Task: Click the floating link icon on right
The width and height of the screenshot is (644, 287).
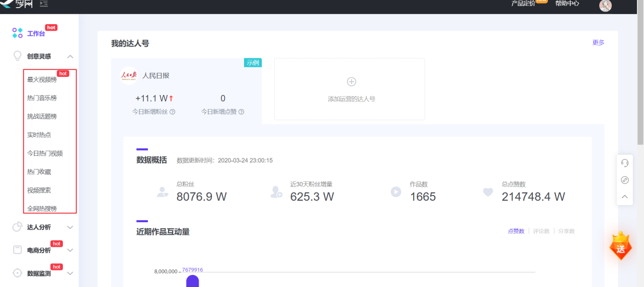Action: [x=625, y=180]
